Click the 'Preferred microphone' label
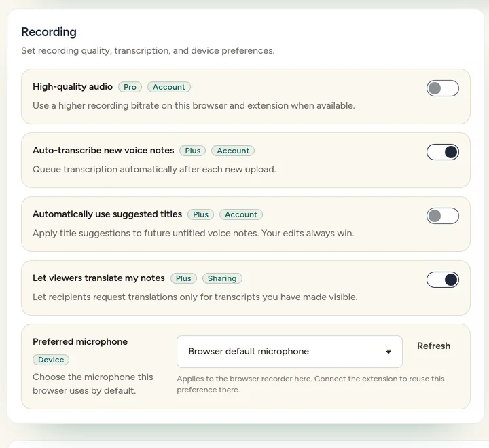The image size is (489, 448). tap(80, 341)
